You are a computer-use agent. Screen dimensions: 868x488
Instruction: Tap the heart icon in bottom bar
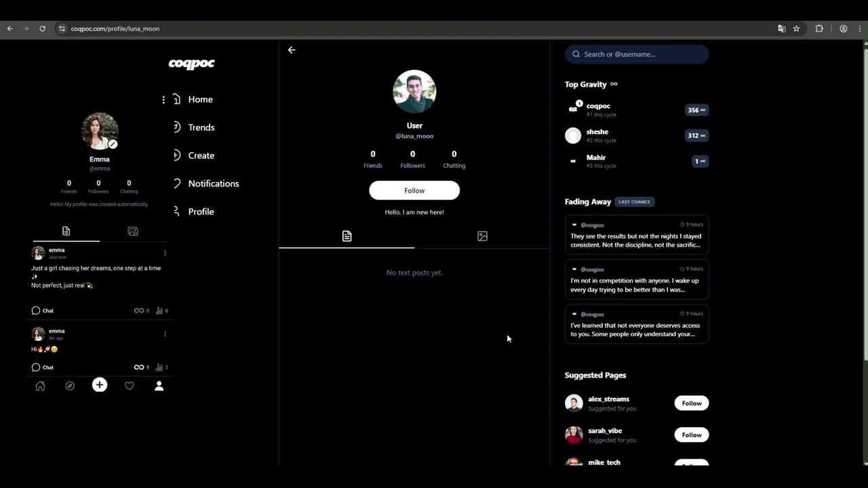[130, 386]
